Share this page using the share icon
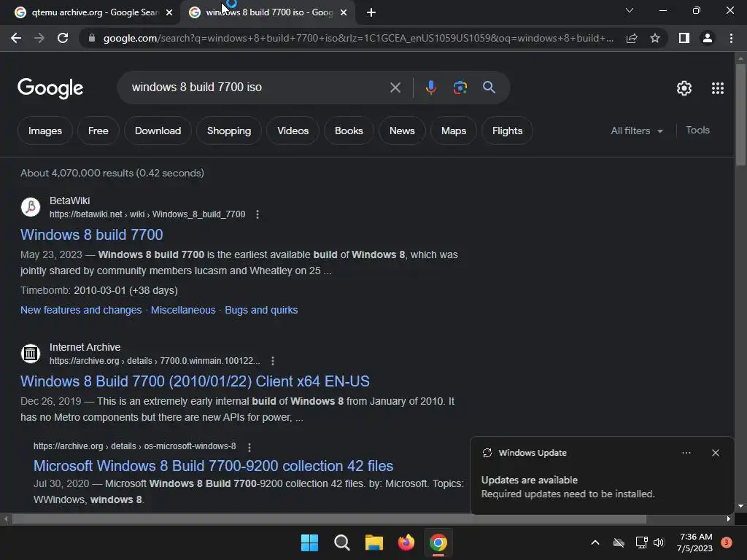Image resolution: width=747 pixels, height=560 pixels. 632,38
